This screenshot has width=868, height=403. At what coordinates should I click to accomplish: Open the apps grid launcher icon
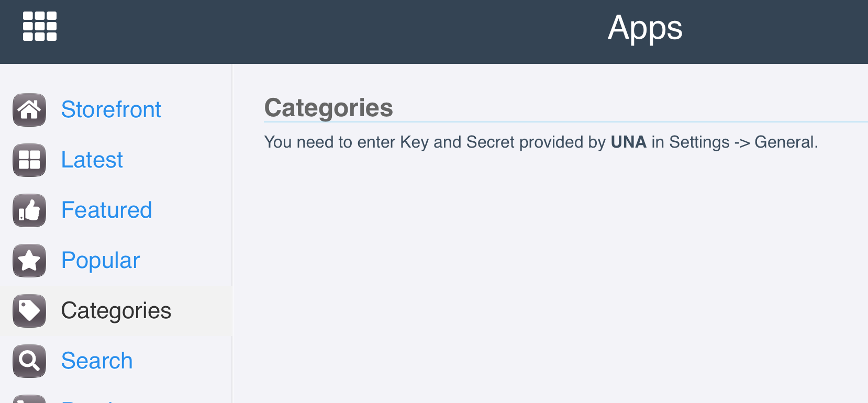(40, 26)
